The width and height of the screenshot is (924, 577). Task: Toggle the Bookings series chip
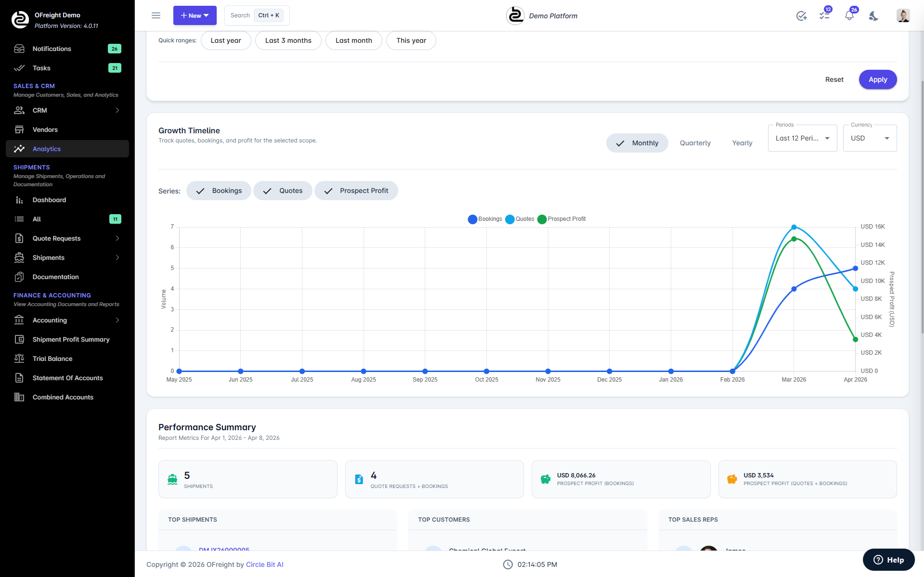(x=219, y=191)
